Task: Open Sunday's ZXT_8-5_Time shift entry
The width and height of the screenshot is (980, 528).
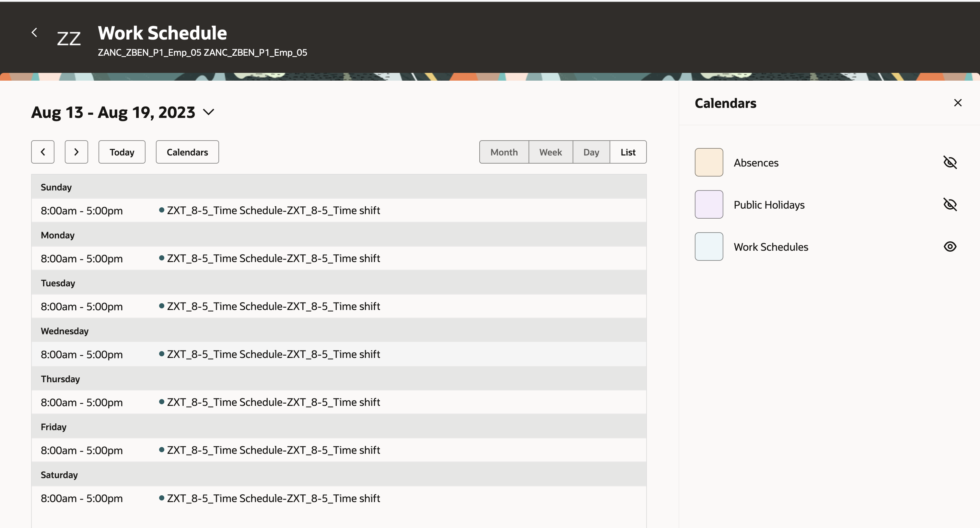Action: coord(273,210)
